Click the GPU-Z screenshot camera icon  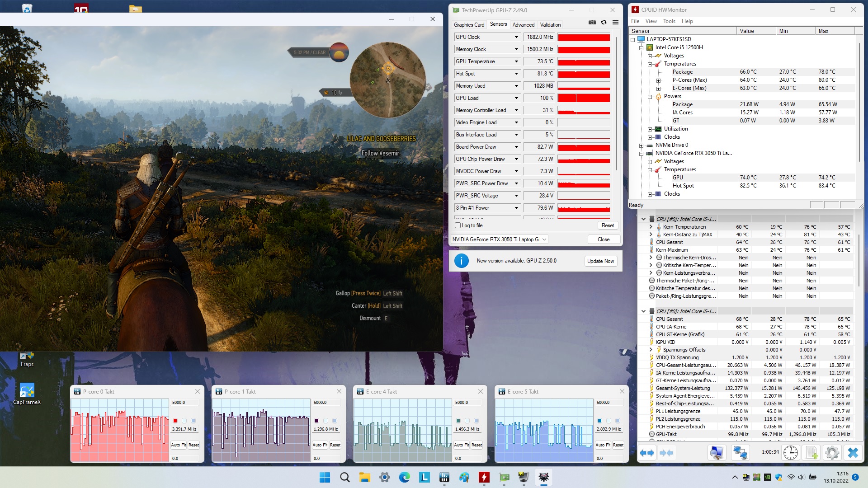click(x=592, y=23)
